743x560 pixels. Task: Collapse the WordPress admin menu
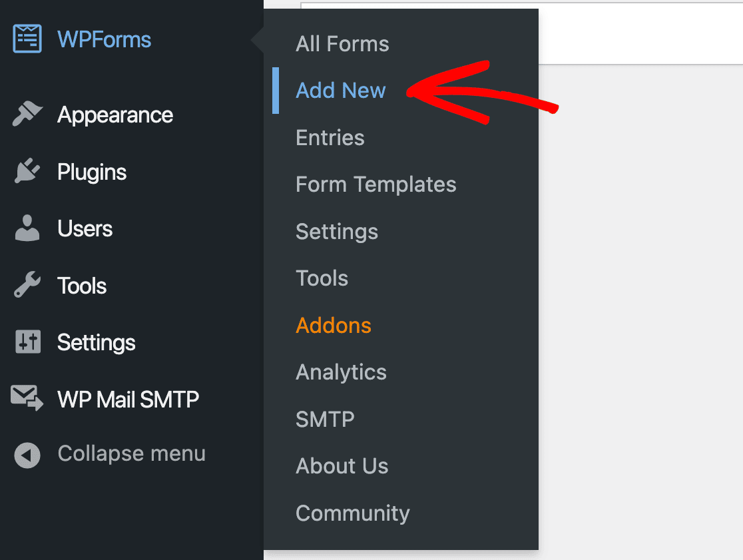tap(131, 453)
